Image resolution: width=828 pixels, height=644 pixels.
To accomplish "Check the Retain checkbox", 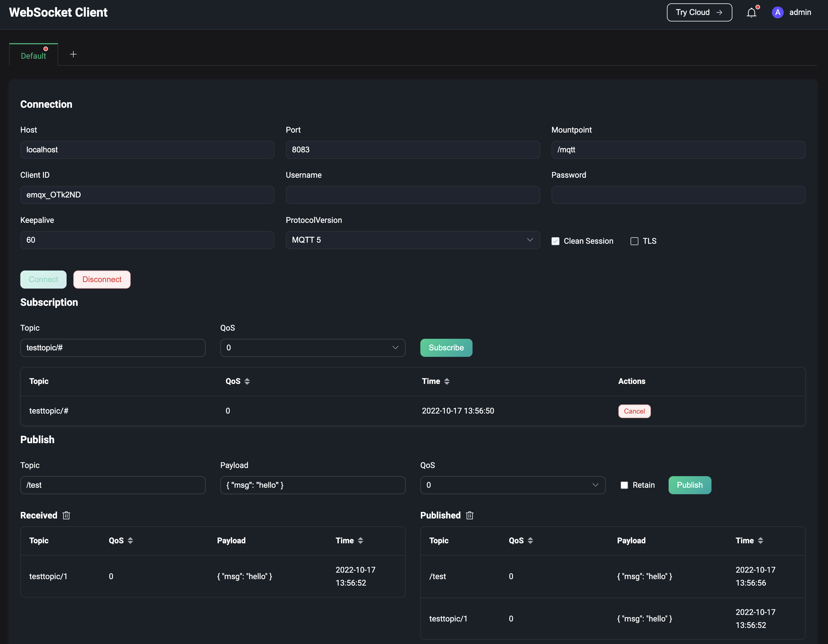I will 624,485.
